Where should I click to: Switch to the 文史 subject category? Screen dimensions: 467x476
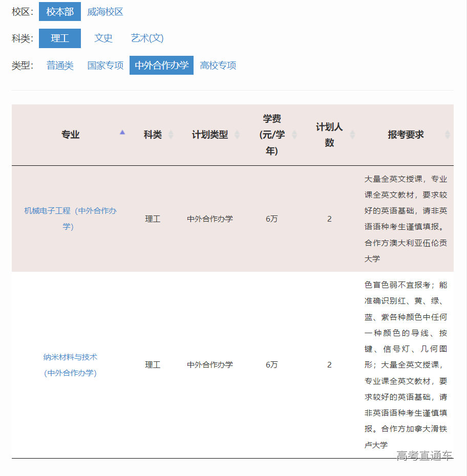(103, 38)
